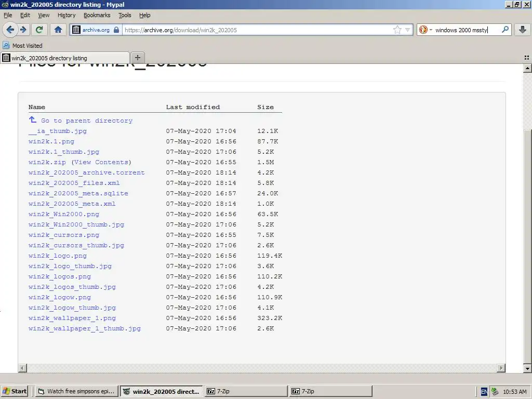
Task: Go back with the left arrow button
Action: [x=10, y=30]
